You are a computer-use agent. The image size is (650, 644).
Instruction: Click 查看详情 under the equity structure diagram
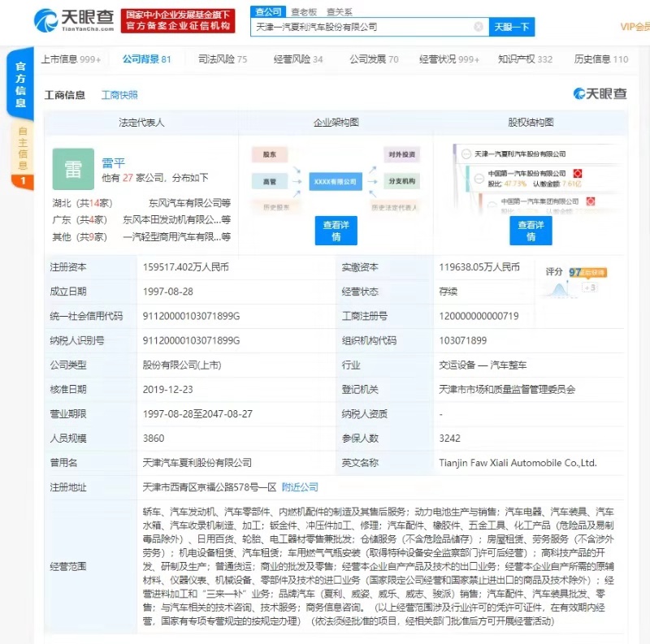531,231
